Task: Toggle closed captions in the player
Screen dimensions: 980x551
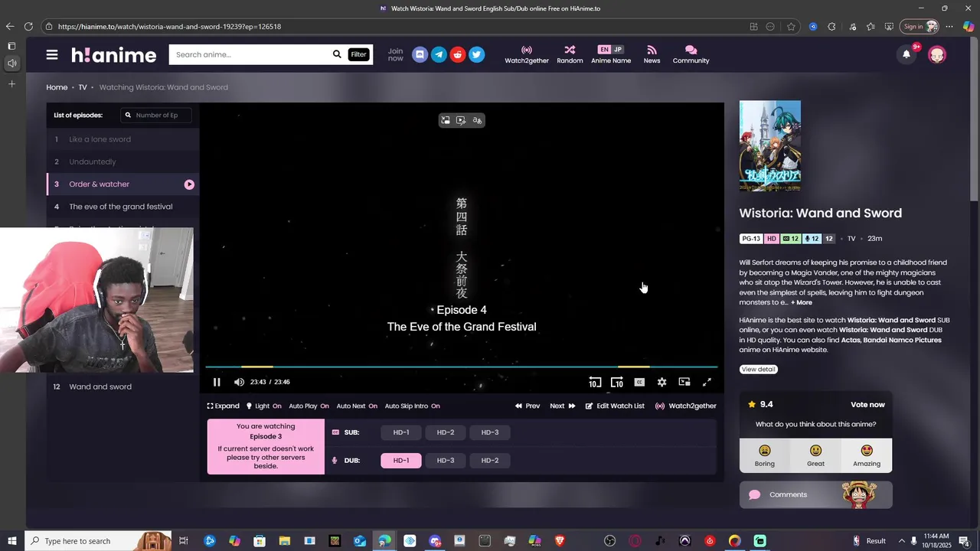Action: pos(639,382)
